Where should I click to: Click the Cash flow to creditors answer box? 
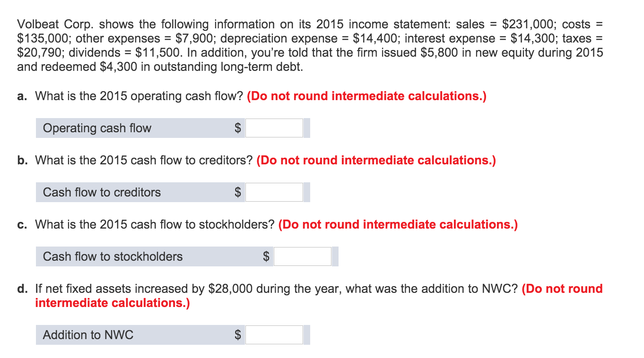[274, 192]
